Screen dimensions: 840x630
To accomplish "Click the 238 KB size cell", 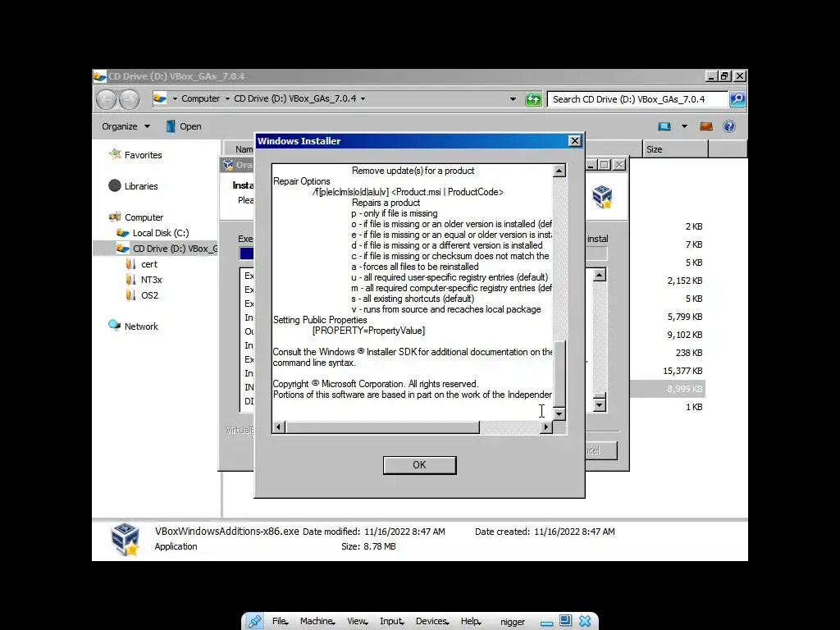I will coord(689,353).
